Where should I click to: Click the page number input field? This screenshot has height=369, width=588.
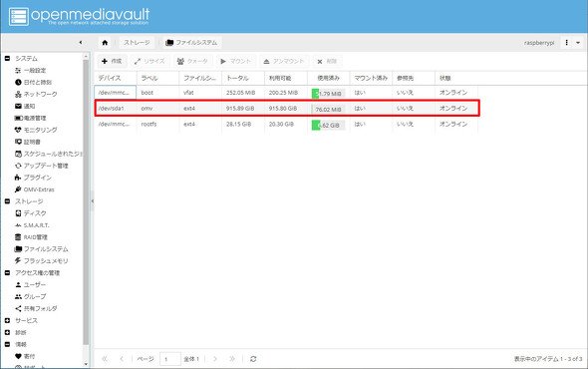tap(170, 359)
